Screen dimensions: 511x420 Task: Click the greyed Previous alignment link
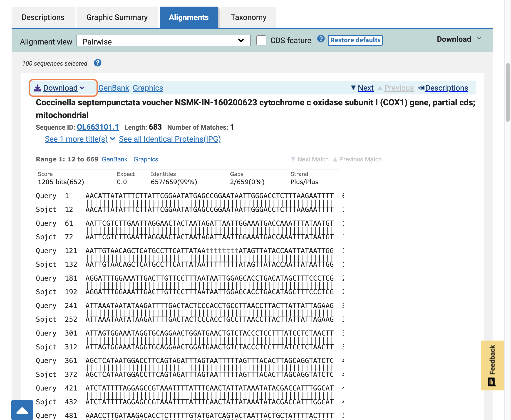click(x=399, y=88)
